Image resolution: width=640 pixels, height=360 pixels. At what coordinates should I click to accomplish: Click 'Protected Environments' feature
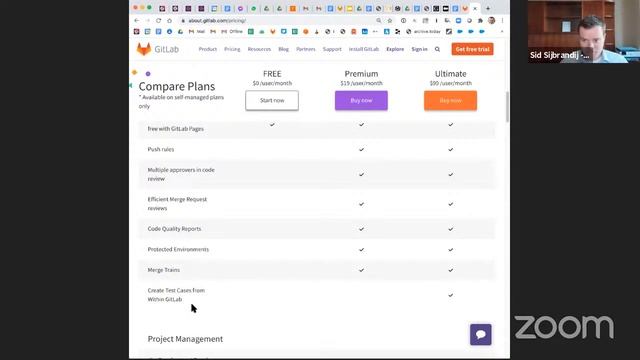coord(178,249)
